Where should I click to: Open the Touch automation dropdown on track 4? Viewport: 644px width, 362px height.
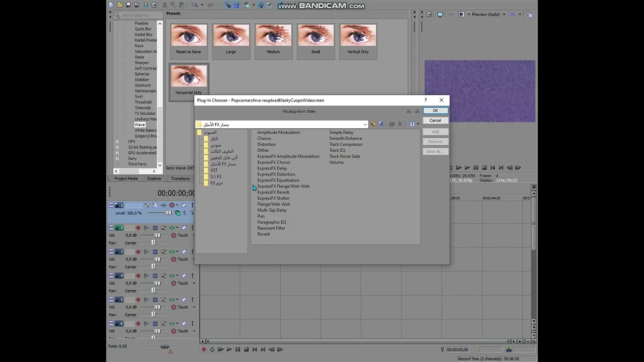[193, 283]
